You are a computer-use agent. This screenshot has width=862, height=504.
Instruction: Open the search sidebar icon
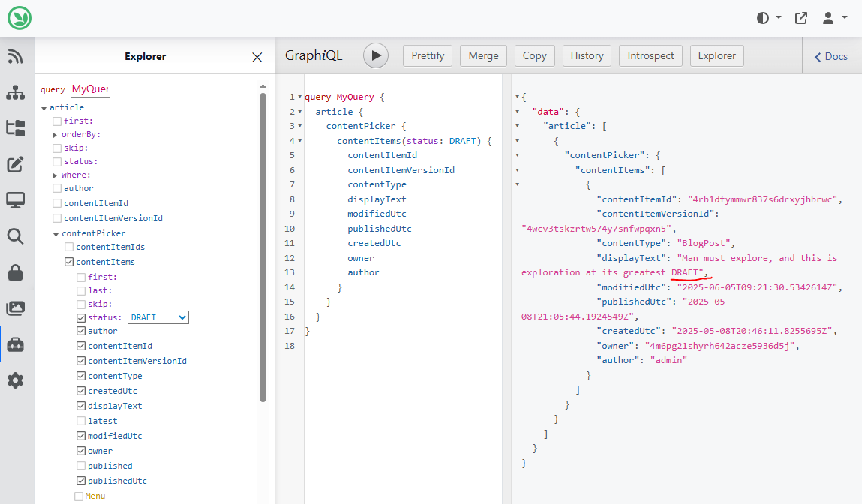[16, 236]
